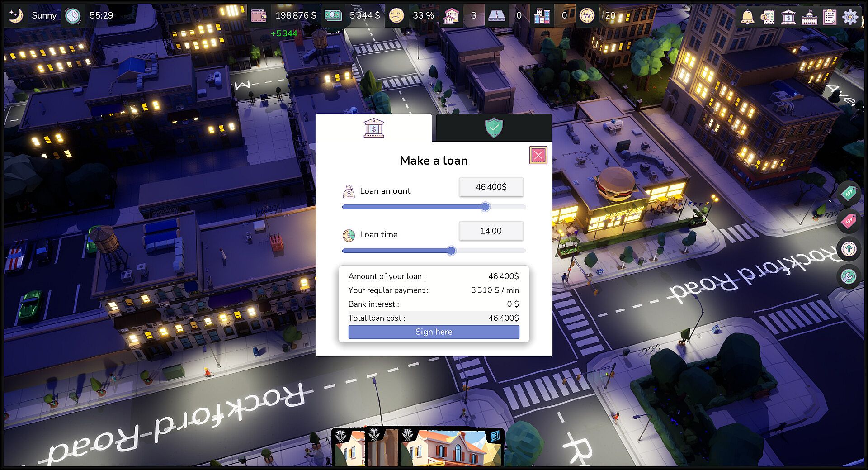This screenshot has height=470, width=868.
Task: Select the bank loan tab
Action: pyautogui.click(x=374, y=128)
